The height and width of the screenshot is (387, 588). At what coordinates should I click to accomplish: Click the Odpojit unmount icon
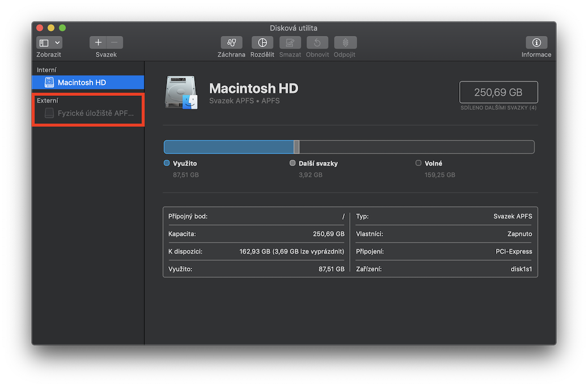pyautogui.click(x=345, y=43)
